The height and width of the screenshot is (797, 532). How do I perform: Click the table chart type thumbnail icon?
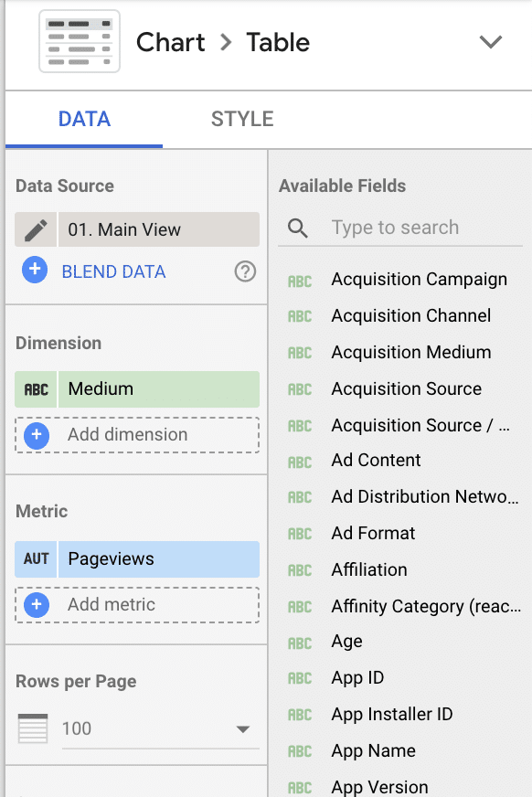(x=80, y=41)
